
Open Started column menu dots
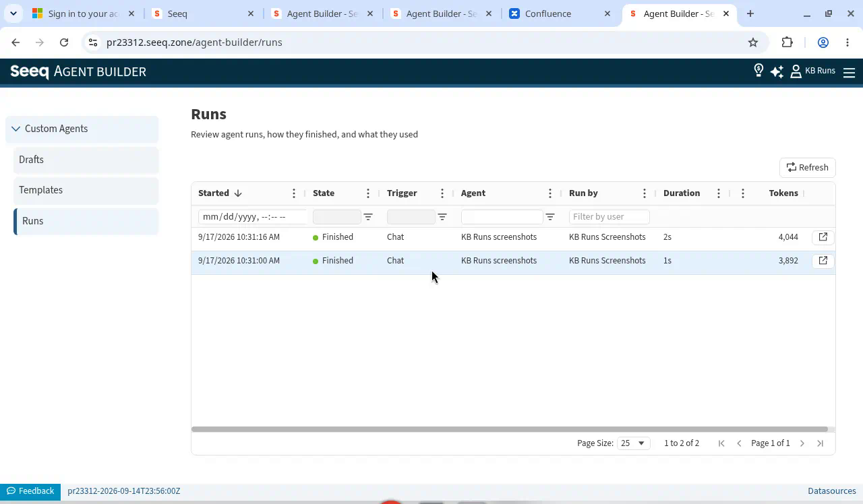click(294, 193)
